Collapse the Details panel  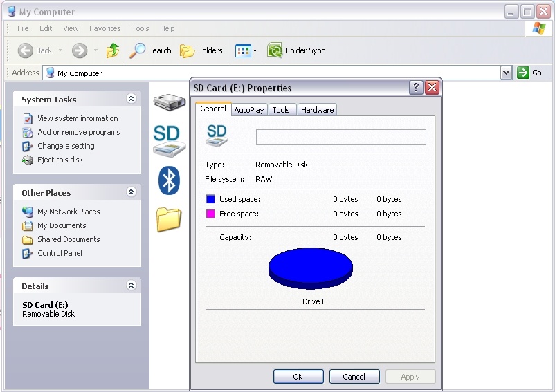(131, 286)
